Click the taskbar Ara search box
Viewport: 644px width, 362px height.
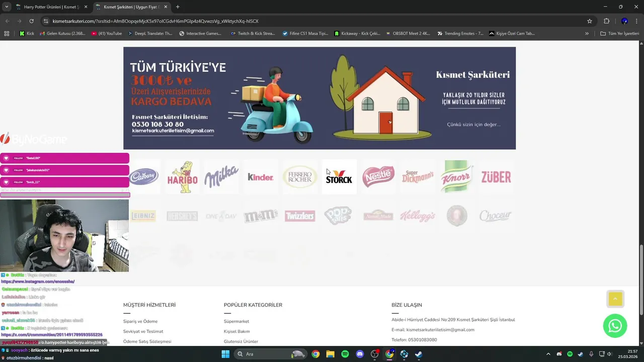(271, 354)
